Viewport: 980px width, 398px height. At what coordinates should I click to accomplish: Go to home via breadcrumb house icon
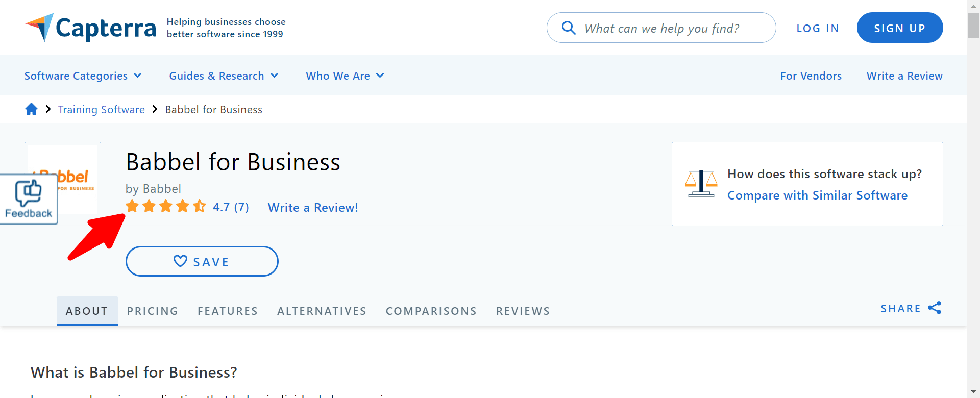coord(31,109)
